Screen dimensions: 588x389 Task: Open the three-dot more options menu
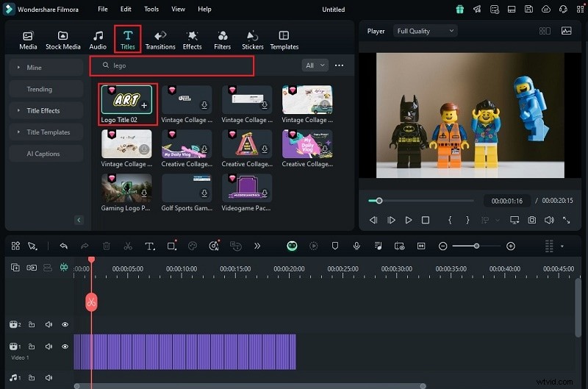click(x=339, y=65)
